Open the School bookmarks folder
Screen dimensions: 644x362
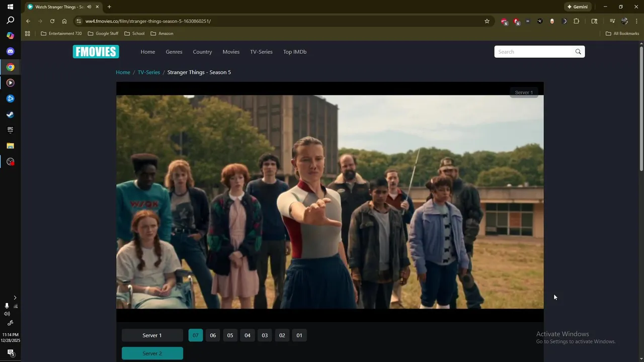click(x=134, y=34)
